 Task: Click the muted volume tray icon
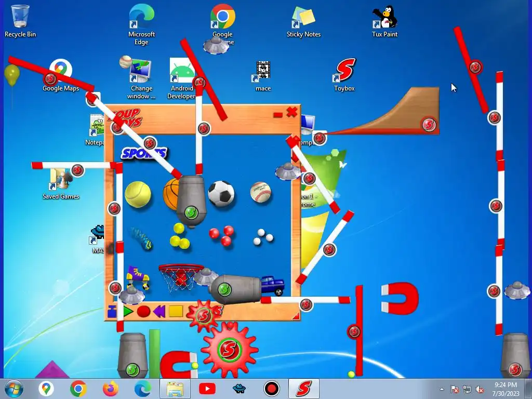click(480, 390)
